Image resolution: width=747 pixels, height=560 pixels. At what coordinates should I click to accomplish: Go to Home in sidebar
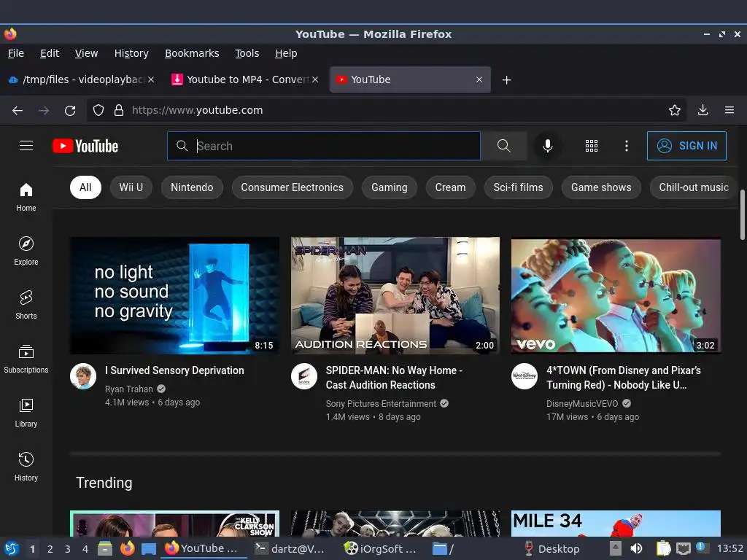[x=26, y=197]
